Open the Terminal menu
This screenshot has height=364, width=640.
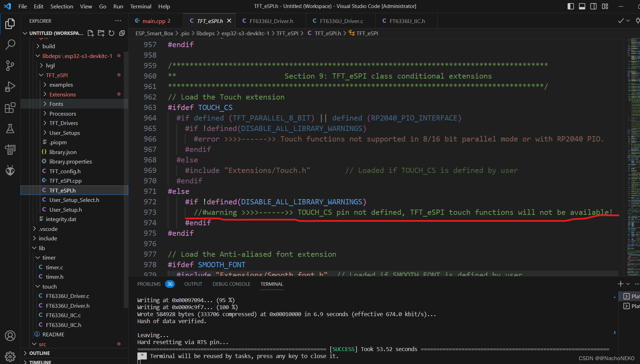coord(141,6)
